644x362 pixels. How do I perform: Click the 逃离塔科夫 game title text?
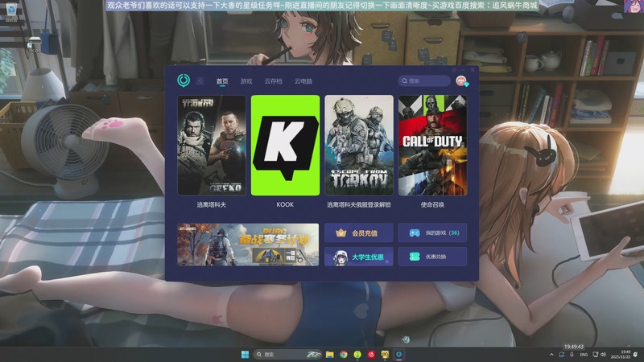[212, 204]
